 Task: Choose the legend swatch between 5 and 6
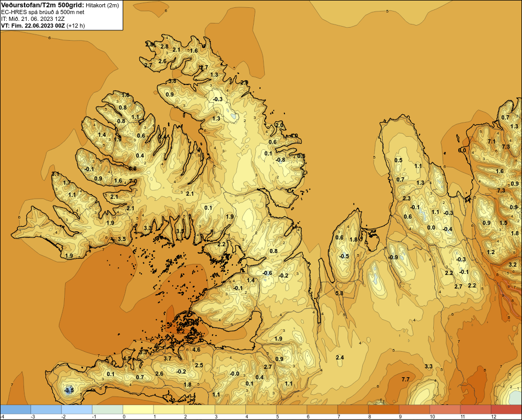click(292, 410)
